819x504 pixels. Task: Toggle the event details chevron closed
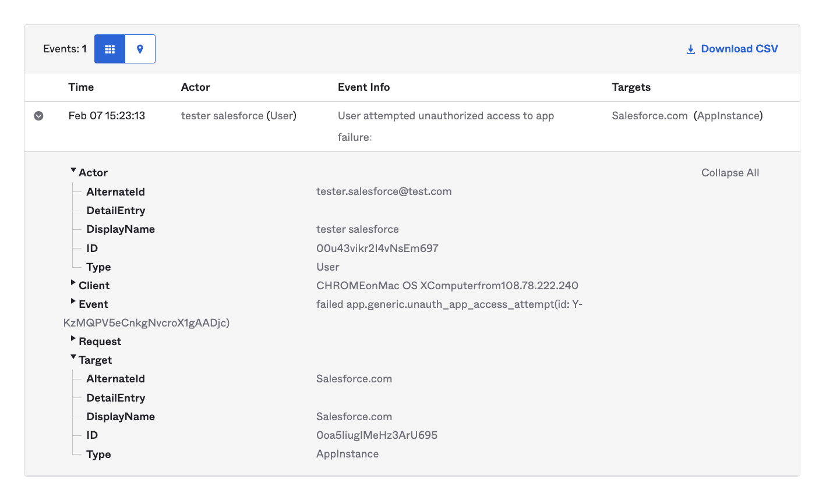click(38, 115)
